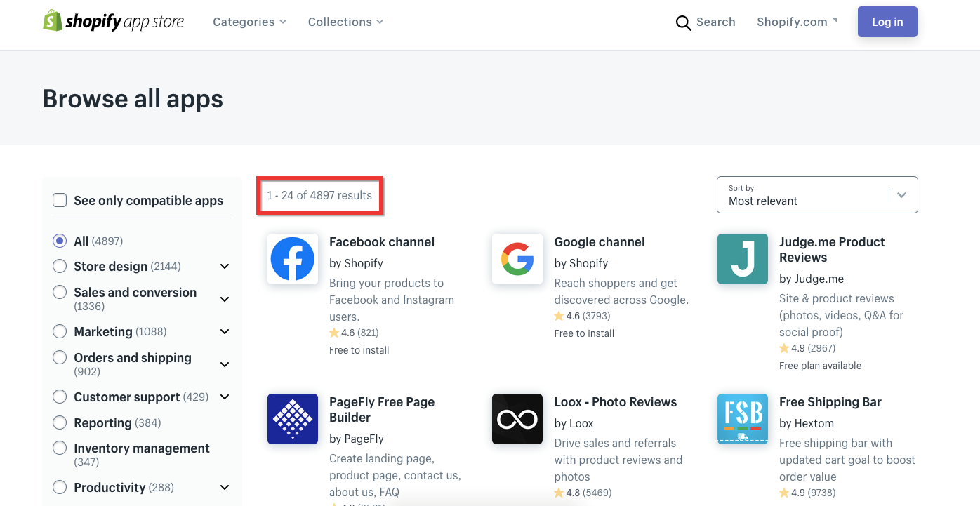Screen dimensions: 980x506
Task: Click the Log in button
Action: coord(887,22)
